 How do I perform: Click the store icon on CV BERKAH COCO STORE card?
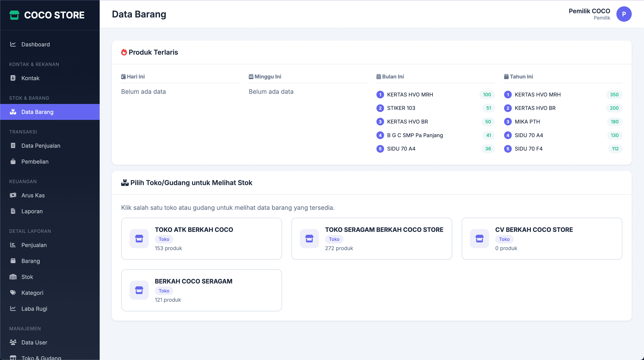(479, 239)
